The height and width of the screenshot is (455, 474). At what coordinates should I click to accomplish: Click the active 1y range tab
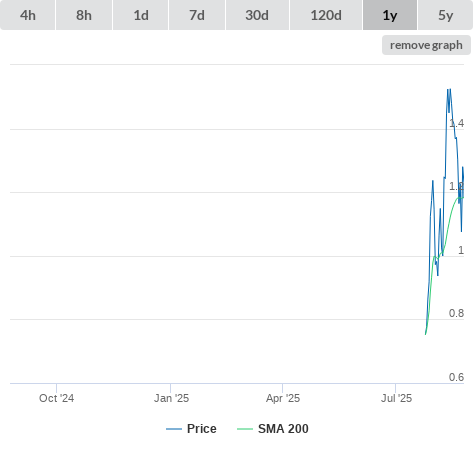pos(390,15)
